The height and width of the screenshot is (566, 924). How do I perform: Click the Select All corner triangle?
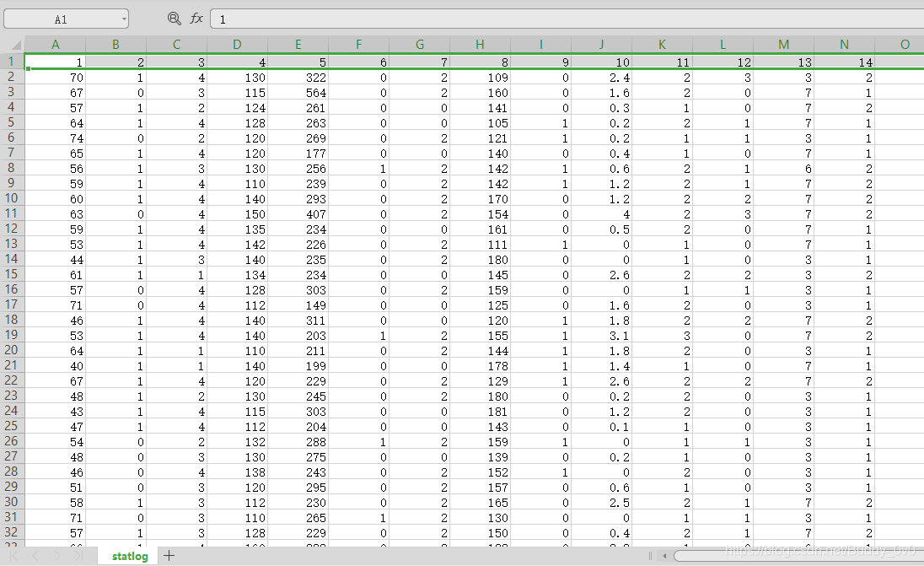tap(17, 45)
